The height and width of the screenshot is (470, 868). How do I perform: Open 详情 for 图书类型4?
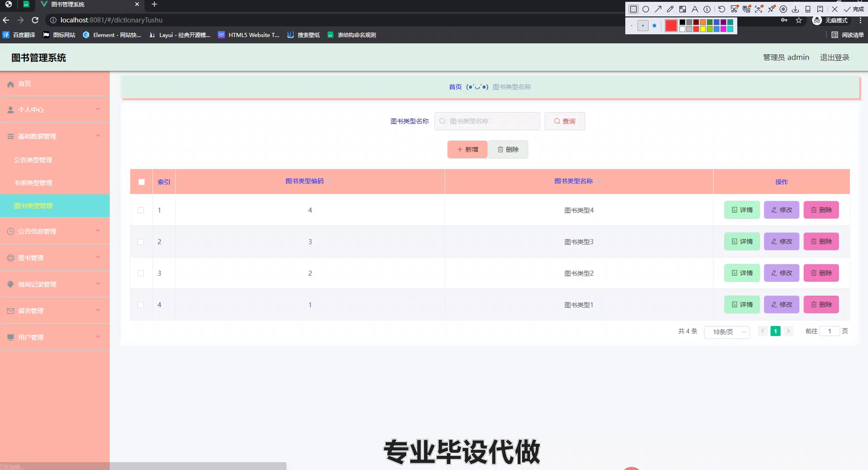click(x=742, y=210)
